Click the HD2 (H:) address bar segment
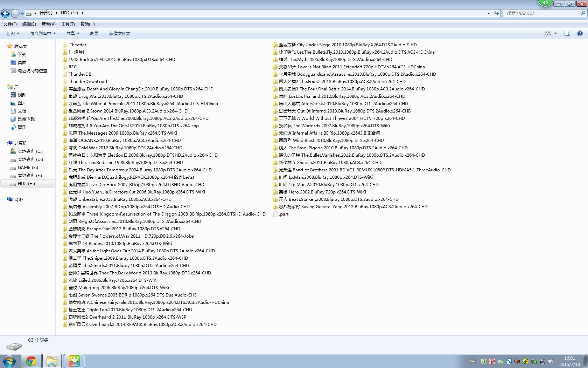The image size is (588, 368). pos(69,13)
